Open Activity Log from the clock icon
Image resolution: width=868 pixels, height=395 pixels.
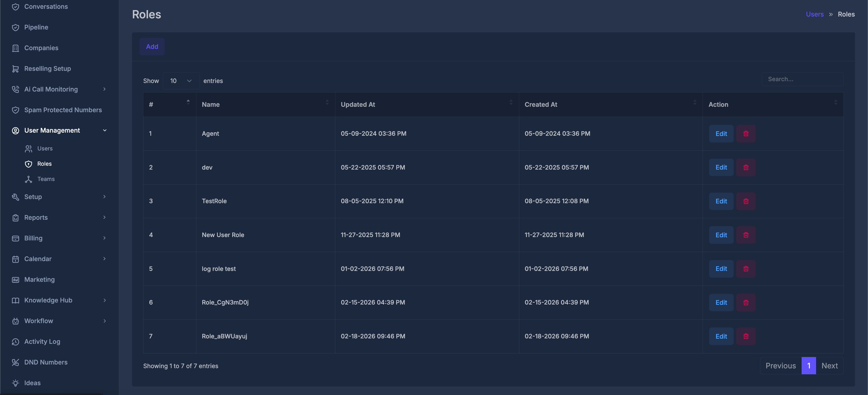pos(16,342)
